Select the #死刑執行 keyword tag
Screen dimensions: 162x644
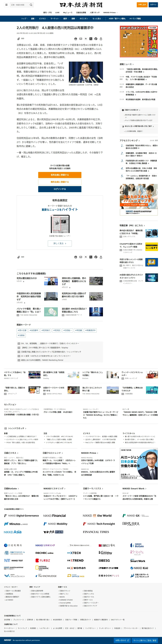pos(46,330)
